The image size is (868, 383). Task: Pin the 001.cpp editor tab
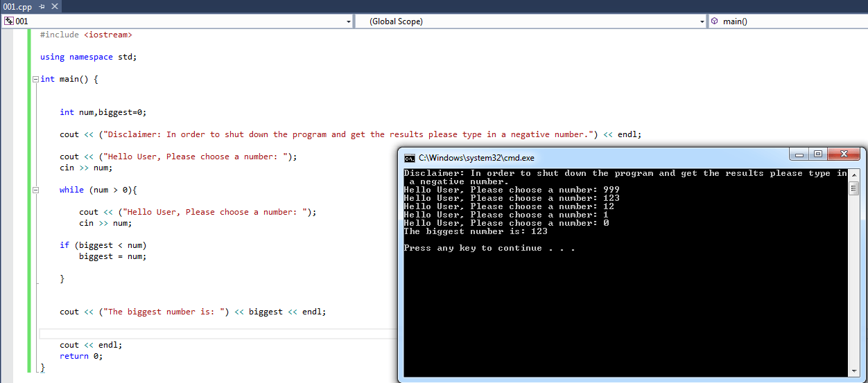(42, 6)
